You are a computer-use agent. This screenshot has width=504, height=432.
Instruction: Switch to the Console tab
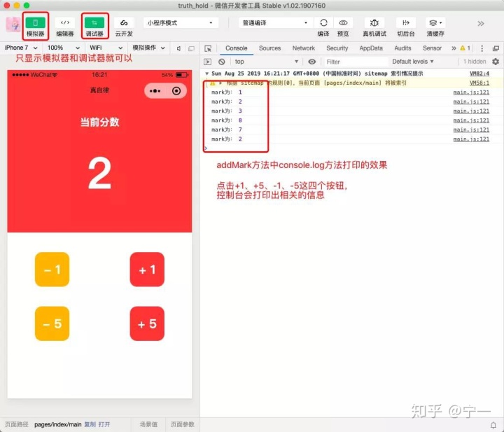(x=237, y=48)
